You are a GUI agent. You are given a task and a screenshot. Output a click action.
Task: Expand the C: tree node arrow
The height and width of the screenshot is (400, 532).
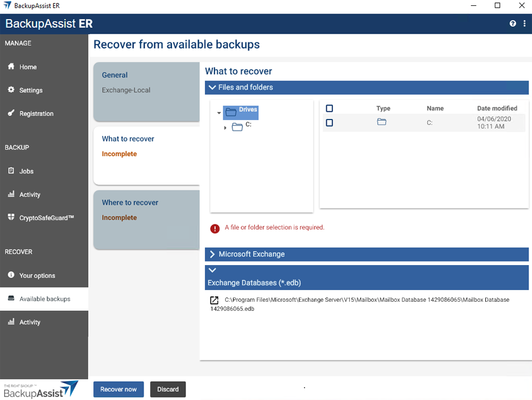[225, 128]
